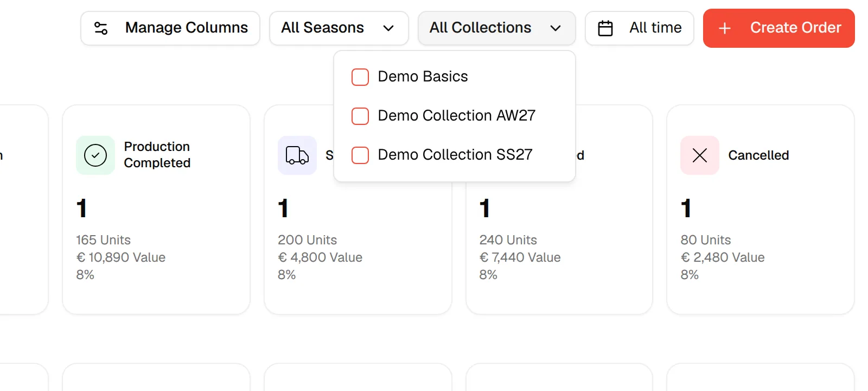Click the count 1 in Production Completed card

click(81, 209)
